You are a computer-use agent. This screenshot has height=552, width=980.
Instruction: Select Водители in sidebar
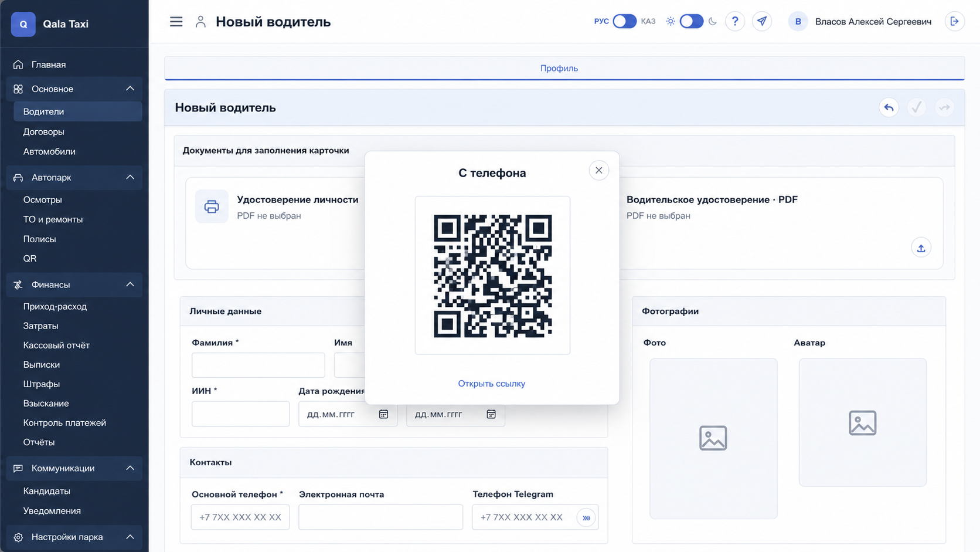coord(77,111)
